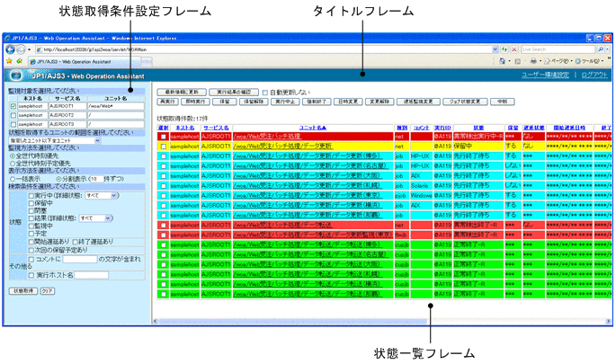616x364 pixels.
Task: Toggle the AJSROOT1 monitoring target checkbox
Action: 13,106
